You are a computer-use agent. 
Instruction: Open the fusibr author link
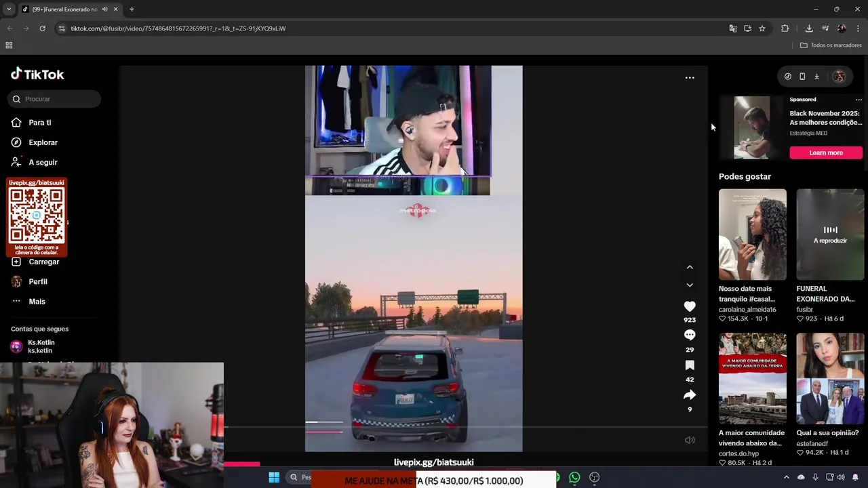804,310
